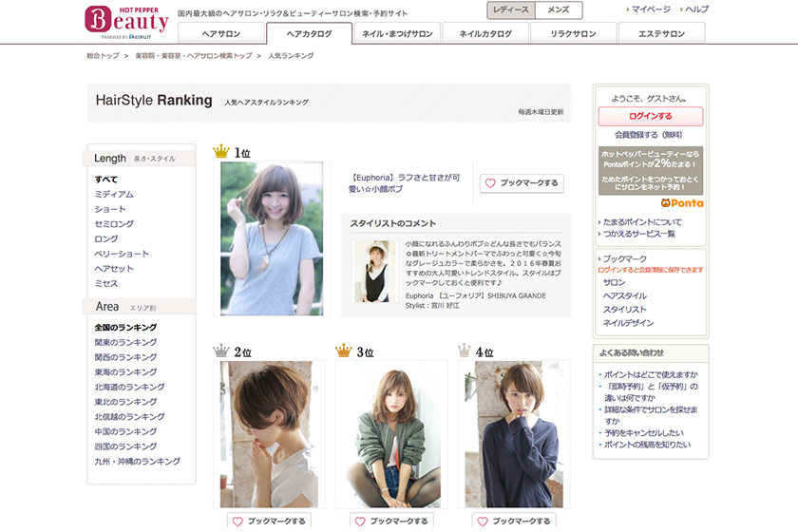The height and width of the screenshot is (532, 798).
Task: Open the 4位 hairstyle photo
Action: (514, 434)
